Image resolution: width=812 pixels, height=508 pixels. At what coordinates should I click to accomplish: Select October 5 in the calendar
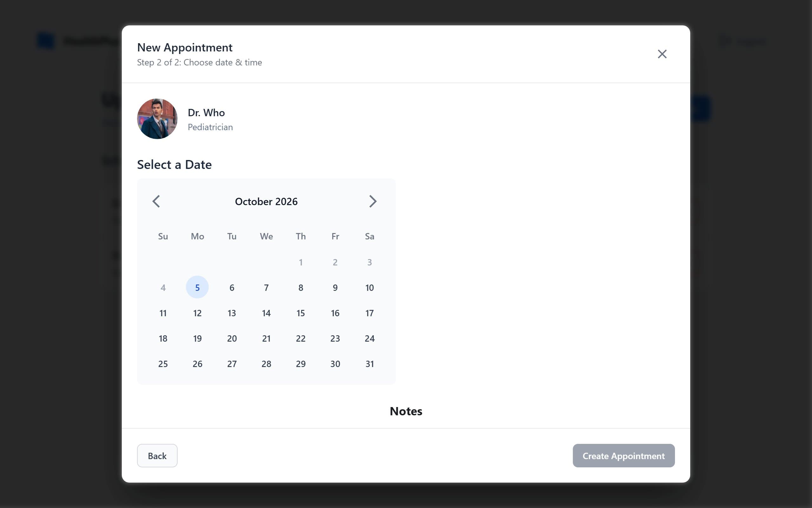point(197,287)
